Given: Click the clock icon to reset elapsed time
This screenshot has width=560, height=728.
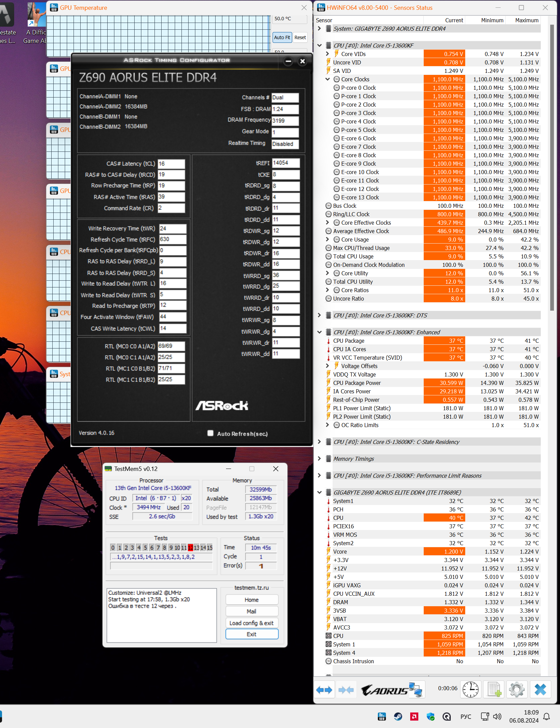Looking at the screenshot, I should coord(470,690).
